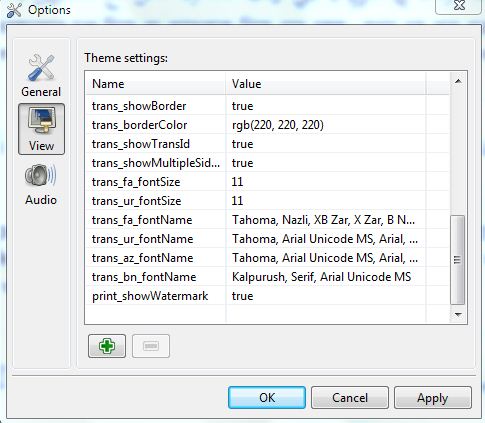Select the View options section
The height and width of the screenshot is (423, 485).
[41, 129]
